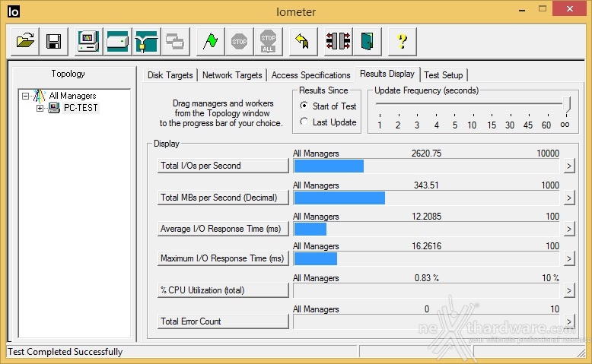The width and height of the screenshot is (592, 364).
Task: Open chart arrow for Total Error Count
Action: pos(569,321)
